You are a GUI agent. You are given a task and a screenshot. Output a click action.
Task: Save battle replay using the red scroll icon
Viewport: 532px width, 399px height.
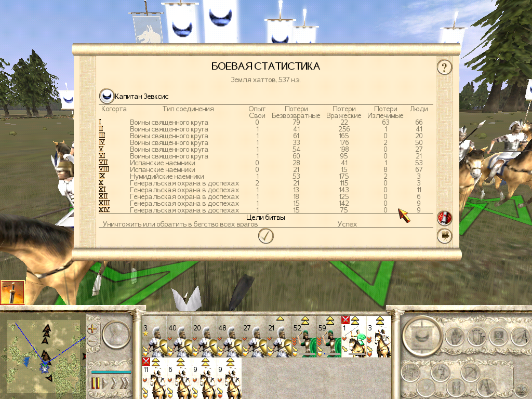point(444,218)
